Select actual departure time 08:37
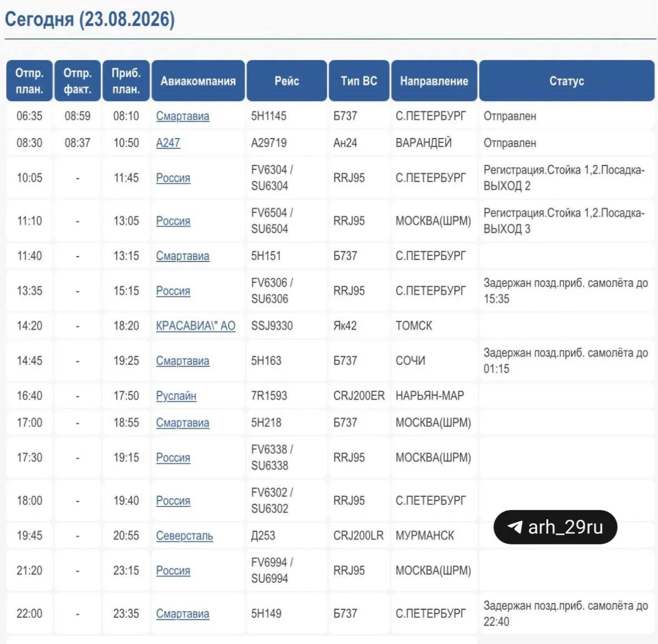658x644 pixels. (78, 143)
